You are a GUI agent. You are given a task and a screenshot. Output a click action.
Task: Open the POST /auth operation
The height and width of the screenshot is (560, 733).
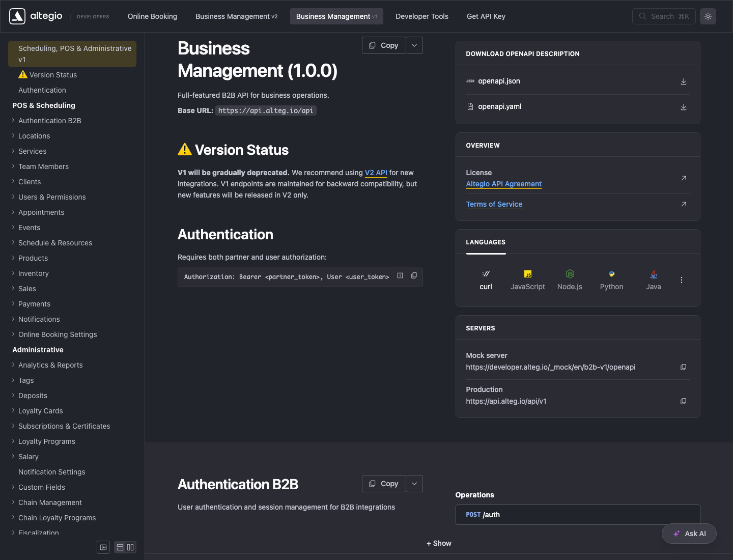click(578, 515)
